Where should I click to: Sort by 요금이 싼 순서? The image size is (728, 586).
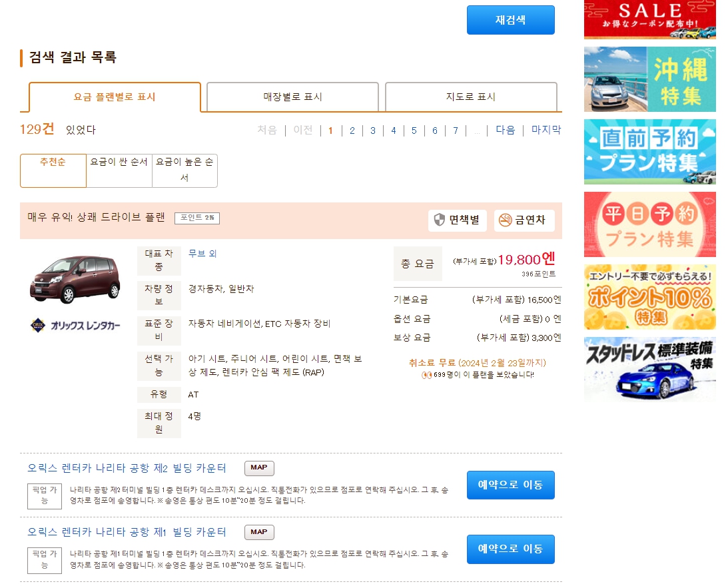[119, 170]
